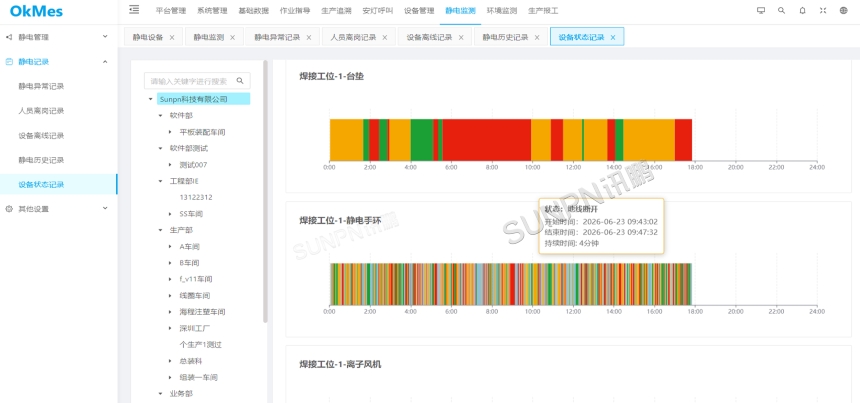This screenshot has width=860, height=403.
Task: Select tree item 个生产1测过
Action: [x=201, y=345]
